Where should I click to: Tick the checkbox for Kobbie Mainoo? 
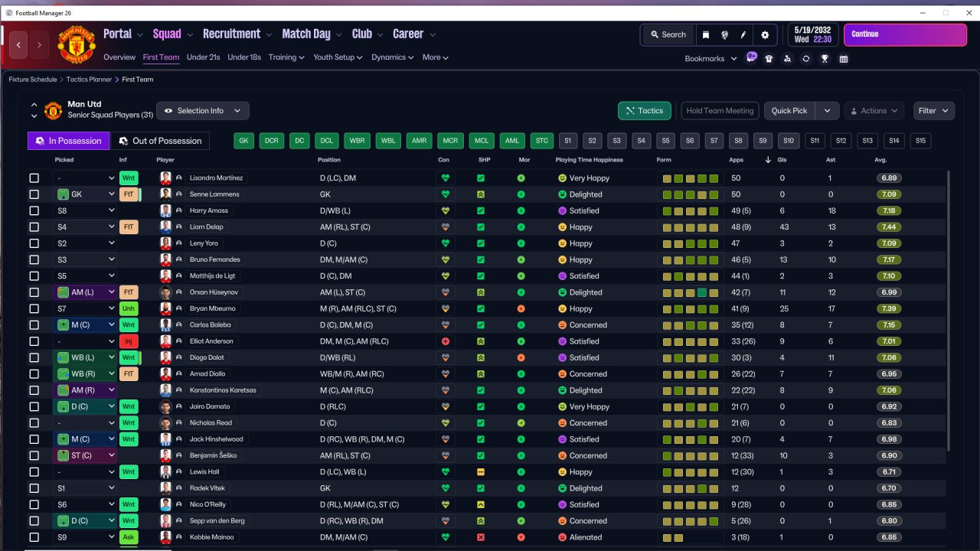34,537
